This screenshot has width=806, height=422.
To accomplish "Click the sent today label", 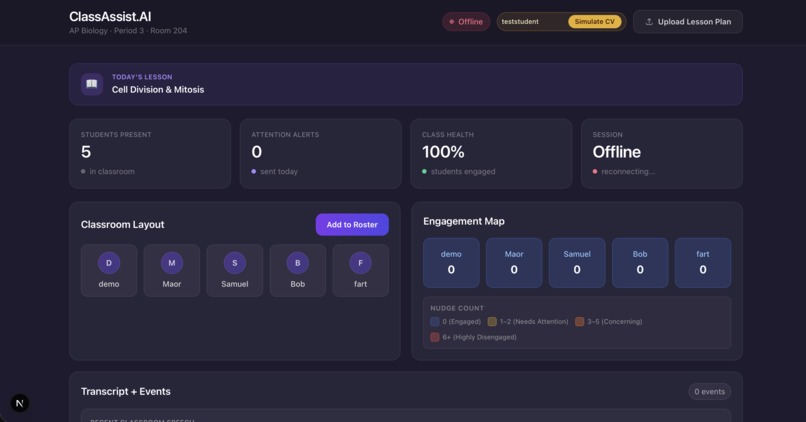I will 279,172.
